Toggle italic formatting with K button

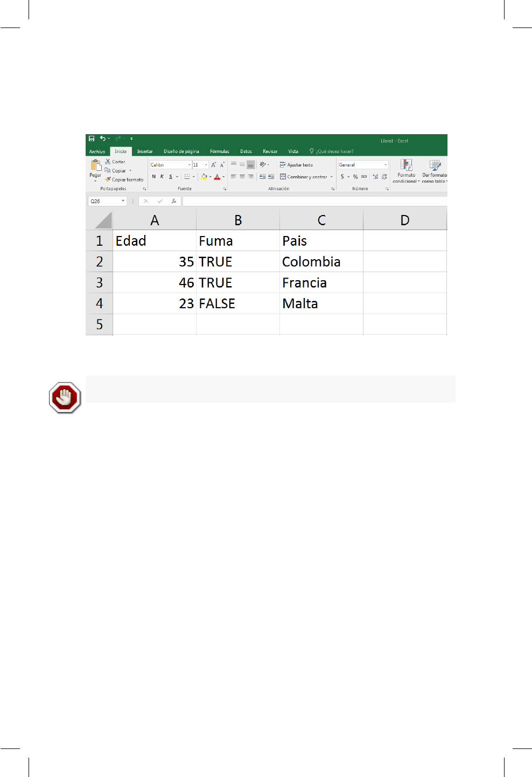tap(162, 177)
